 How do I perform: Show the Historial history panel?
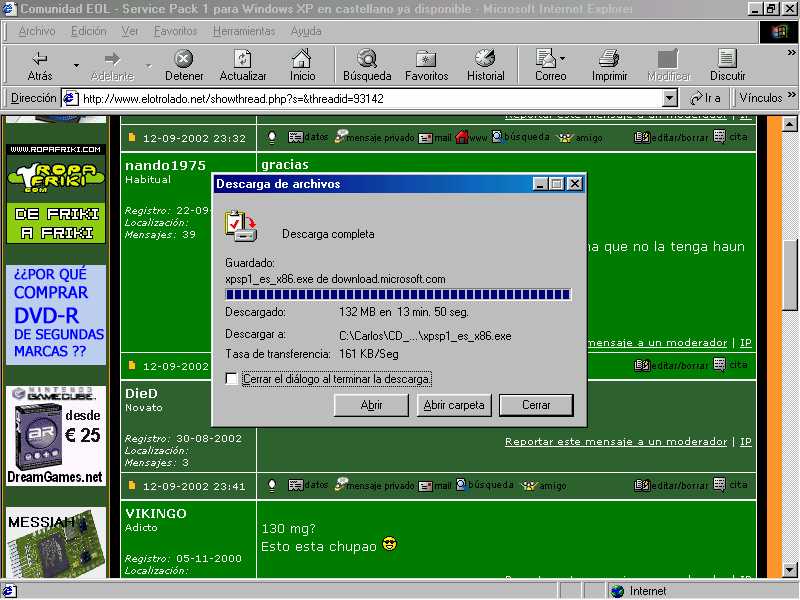click(x=485, y=59)
